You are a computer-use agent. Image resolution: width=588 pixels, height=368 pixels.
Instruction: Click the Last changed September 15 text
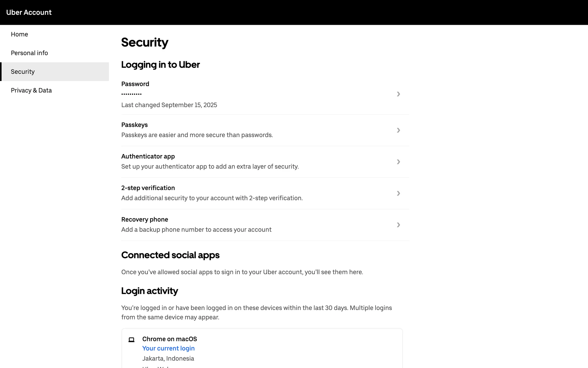(x=169, y=105)
